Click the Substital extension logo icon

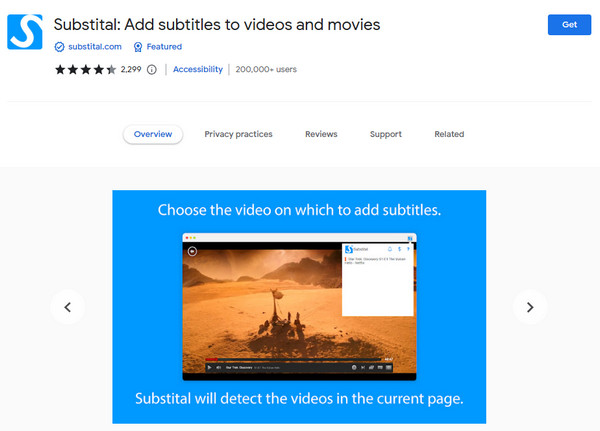[x=25, y=32]
